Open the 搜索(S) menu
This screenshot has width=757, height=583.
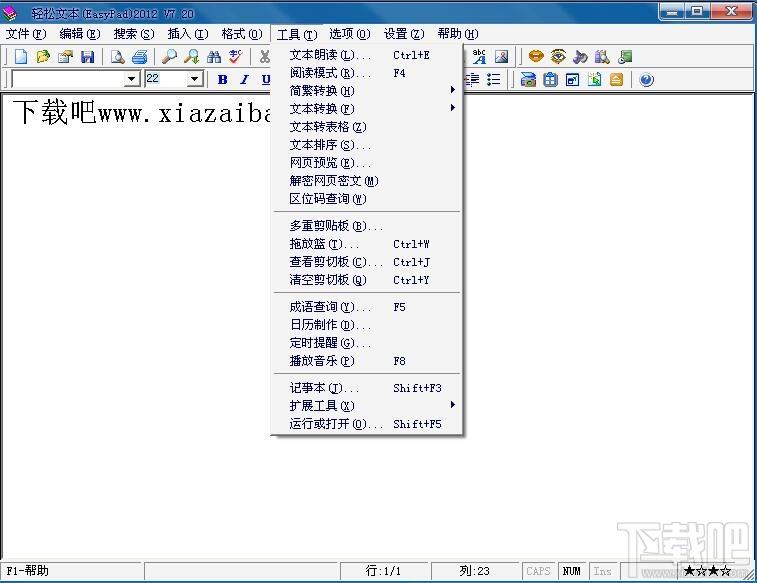pos(134,34)
